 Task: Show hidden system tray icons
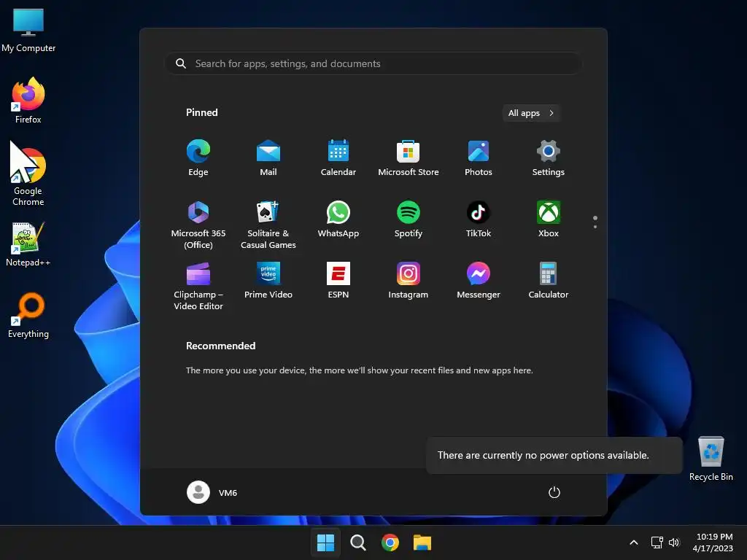[x=634, y=542]
